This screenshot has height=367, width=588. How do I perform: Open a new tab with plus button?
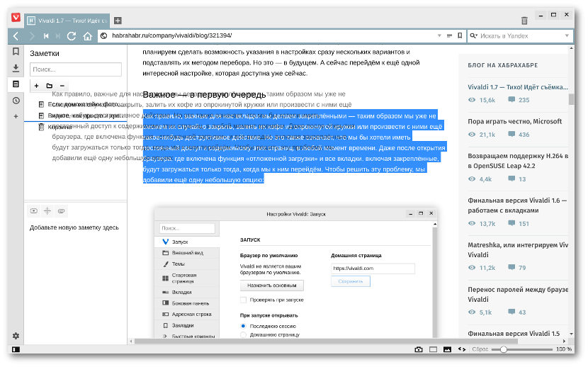[x=118, y=21]
